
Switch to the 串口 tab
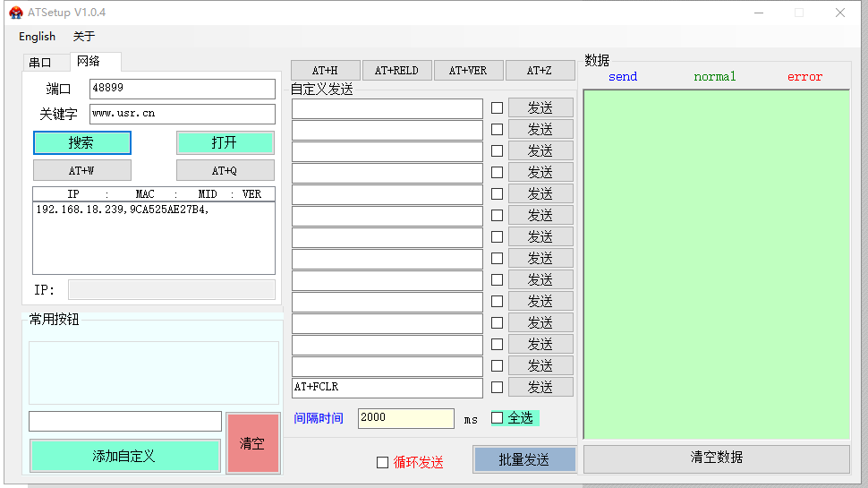pos(40,63)
